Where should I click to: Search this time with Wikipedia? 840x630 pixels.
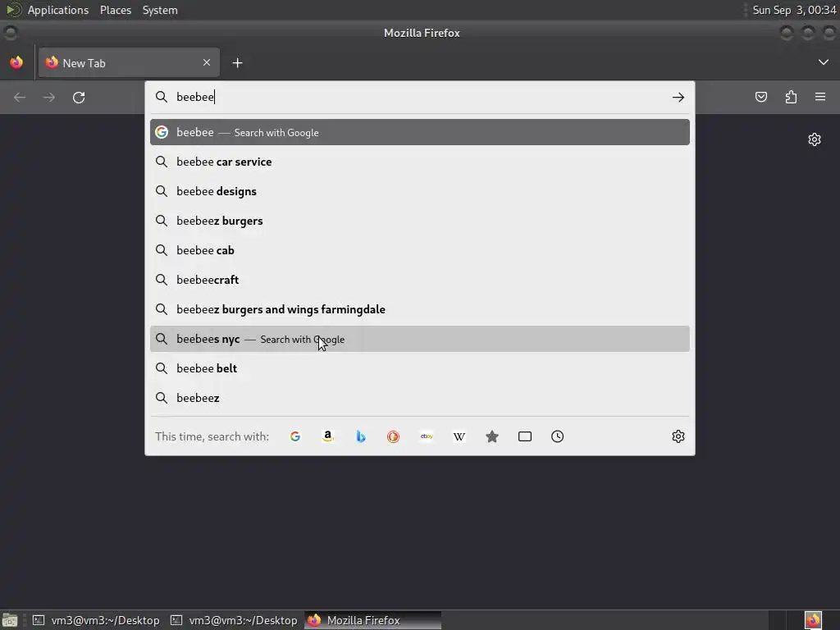click(459, 436)
